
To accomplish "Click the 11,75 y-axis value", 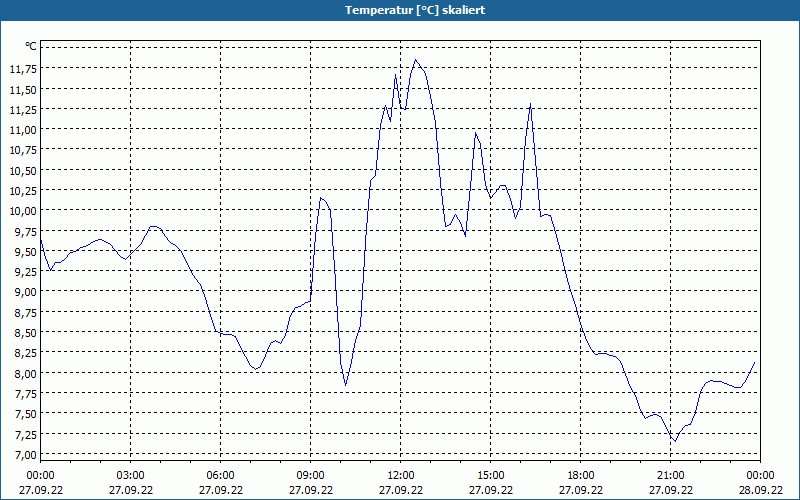I will (23, 69).
